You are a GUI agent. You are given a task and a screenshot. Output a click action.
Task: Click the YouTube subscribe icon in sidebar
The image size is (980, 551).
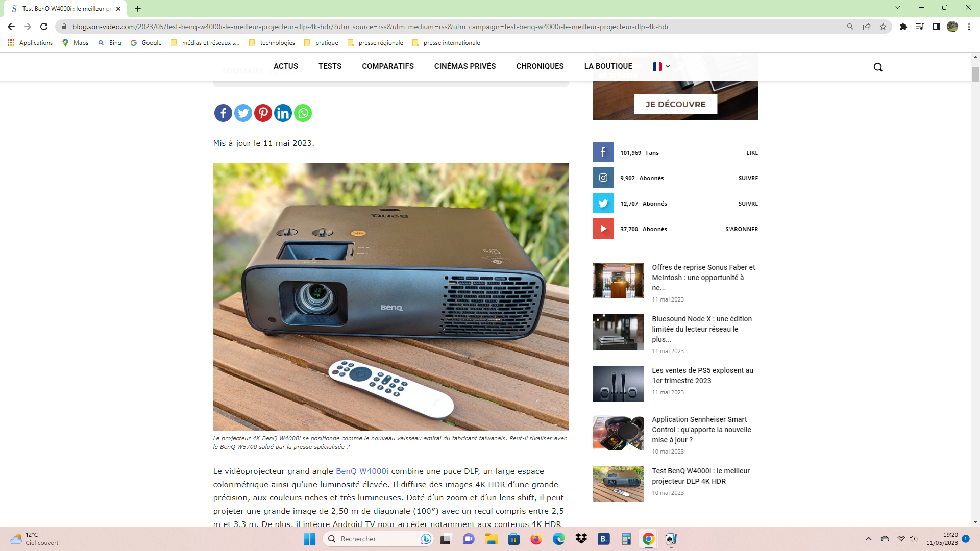[x=603, y=229]
